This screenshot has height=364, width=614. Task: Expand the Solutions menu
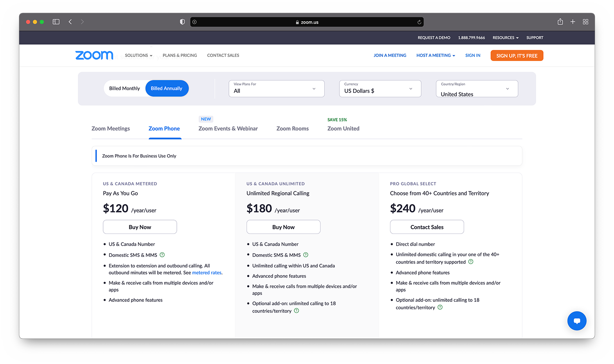[138, 55]
